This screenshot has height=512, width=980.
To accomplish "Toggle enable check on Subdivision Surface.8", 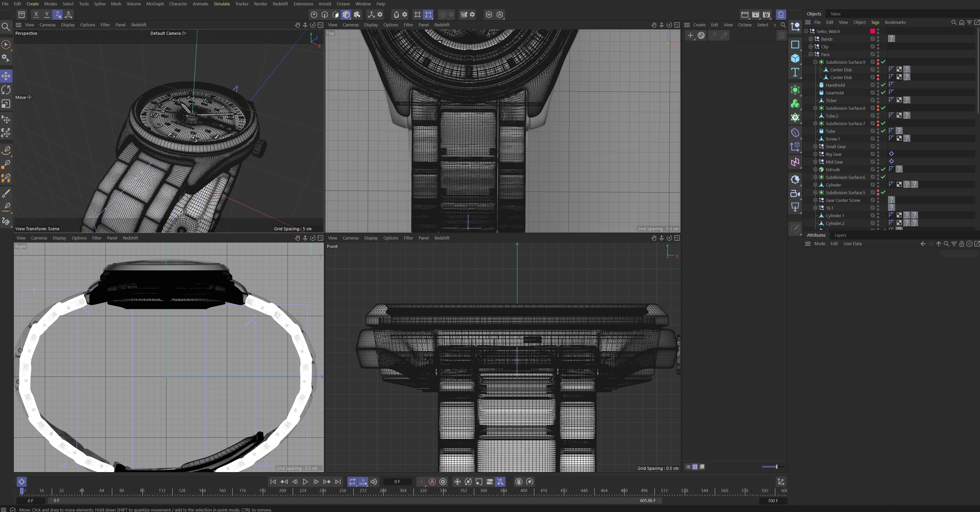I will [883, 108].
